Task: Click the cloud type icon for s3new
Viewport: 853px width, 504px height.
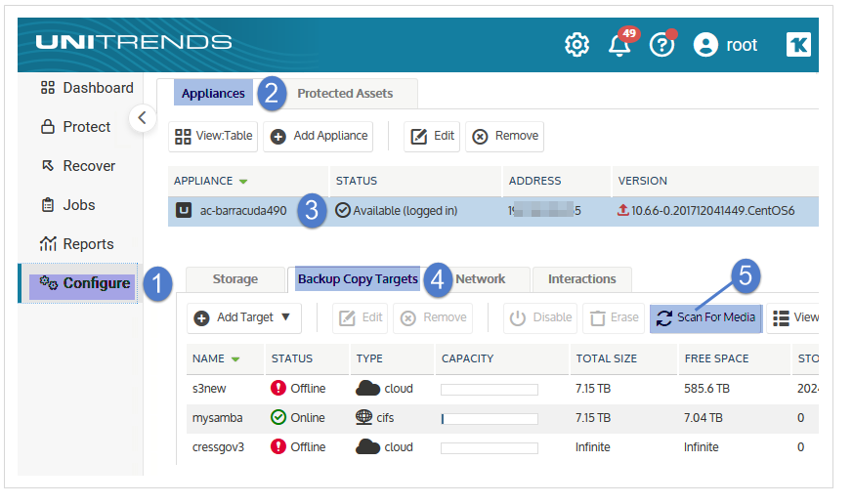Action: pos(367,389)
